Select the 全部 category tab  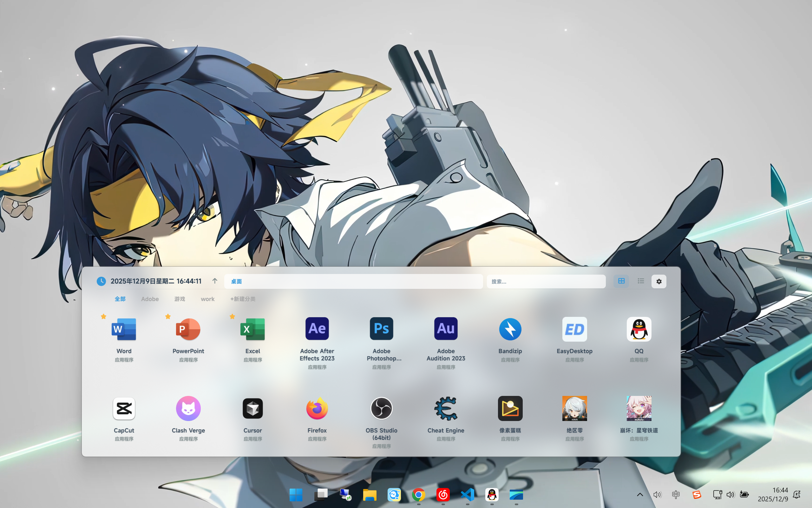click(x=120, y=299)
